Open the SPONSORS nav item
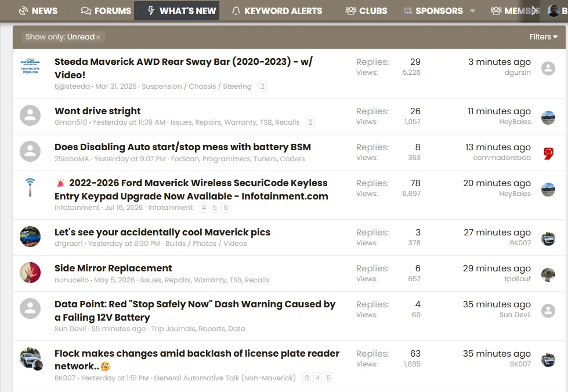 [x=433, y=11]
